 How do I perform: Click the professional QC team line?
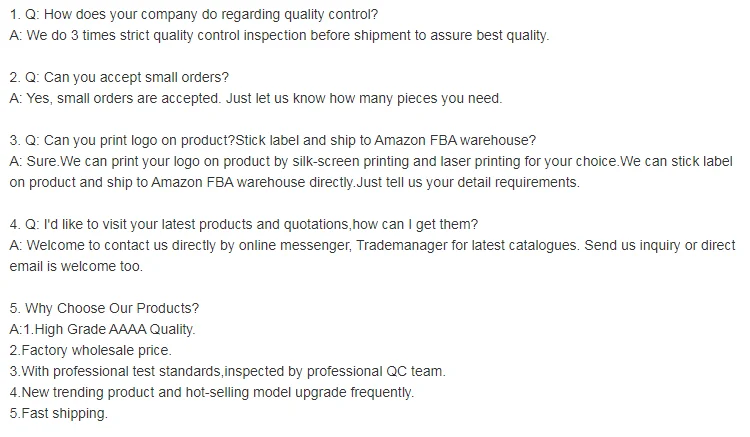tap(227, 371)
